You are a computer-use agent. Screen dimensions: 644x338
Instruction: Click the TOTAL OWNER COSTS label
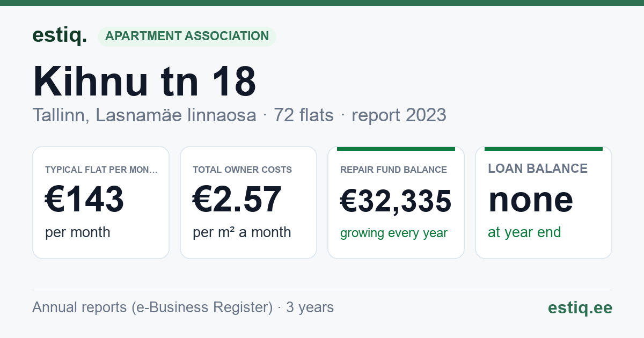tap(242, 170)
